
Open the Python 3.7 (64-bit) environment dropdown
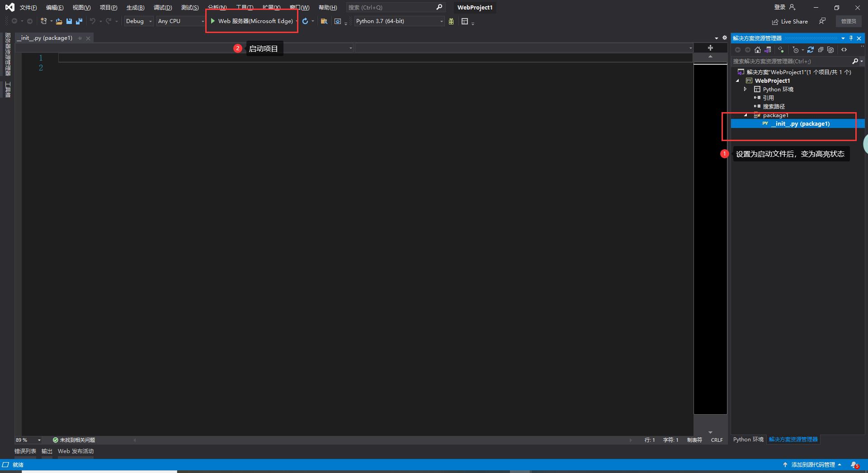point(442,21)
